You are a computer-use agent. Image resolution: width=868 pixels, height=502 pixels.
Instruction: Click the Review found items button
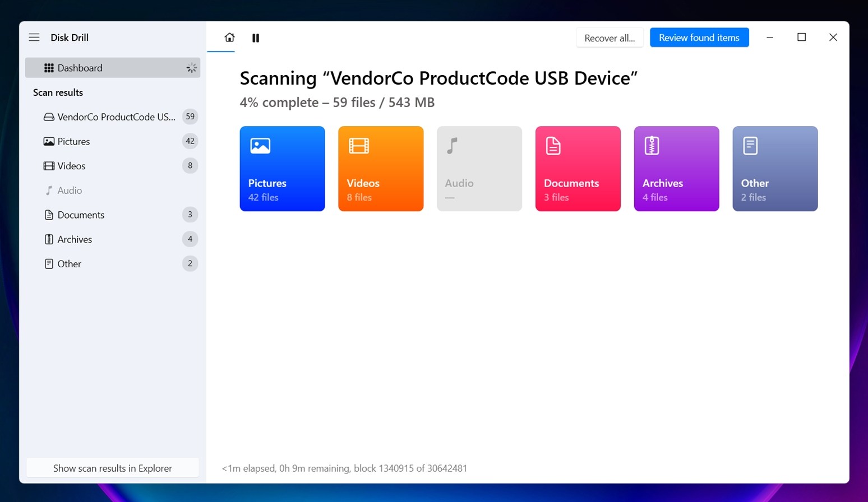(x=699, y=38)
